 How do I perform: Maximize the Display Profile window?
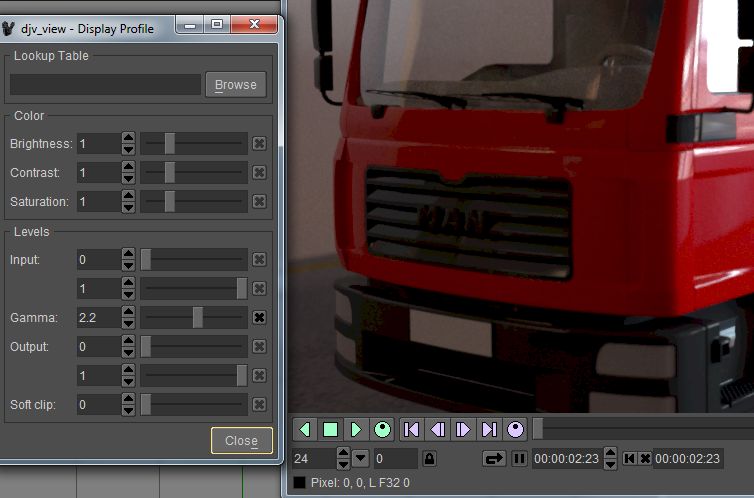point(217,24)
